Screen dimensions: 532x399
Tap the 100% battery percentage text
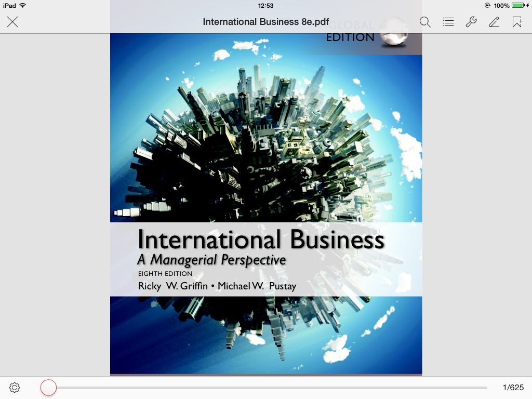[x=501, y=5]
